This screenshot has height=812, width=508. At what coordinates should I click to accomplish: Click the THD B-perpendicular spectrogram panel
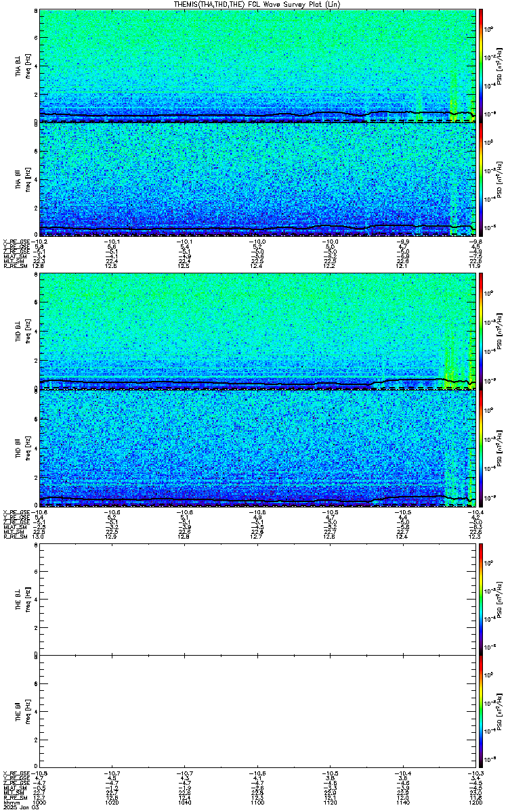pyautogui.click(x=257, y=332)
